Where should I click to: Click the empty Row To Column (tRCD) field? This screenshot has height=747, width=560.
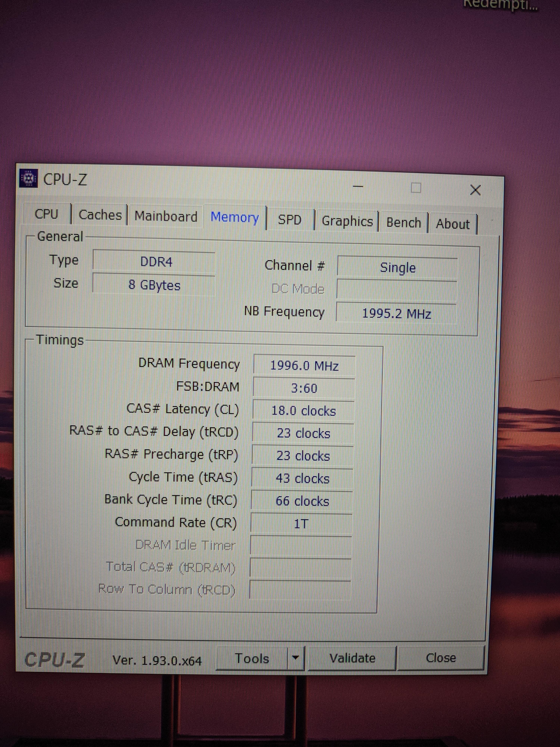pyautogui.click(x=300, y=590)
